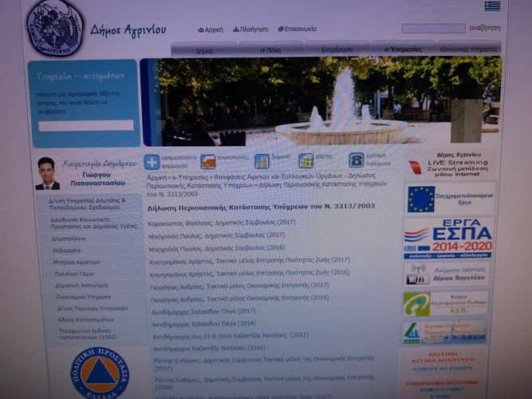Open Δημοτολόγιο in the left sidebar
Image resolution: width=532 pixels, height=399 pixels.
(69, 238)
